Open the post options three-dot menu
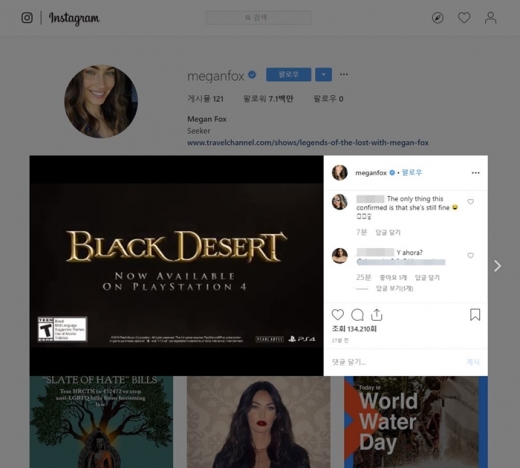 coord(476,173)
